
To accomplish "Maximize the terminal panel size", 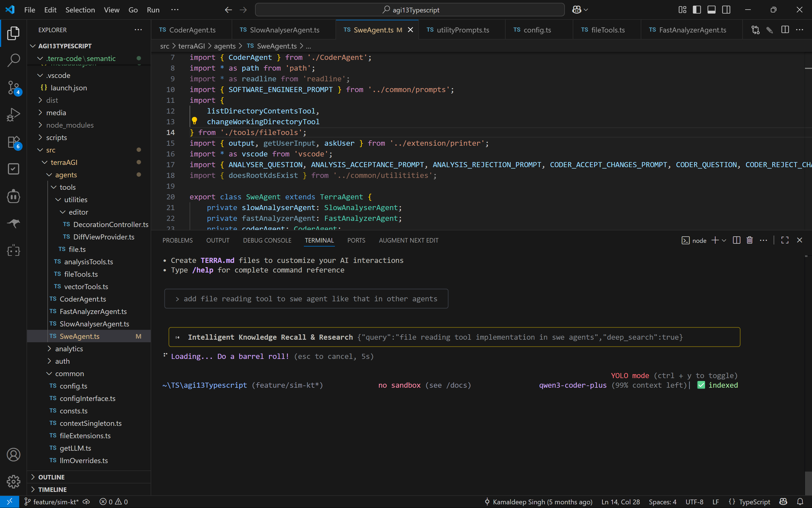I will [785, 240].
